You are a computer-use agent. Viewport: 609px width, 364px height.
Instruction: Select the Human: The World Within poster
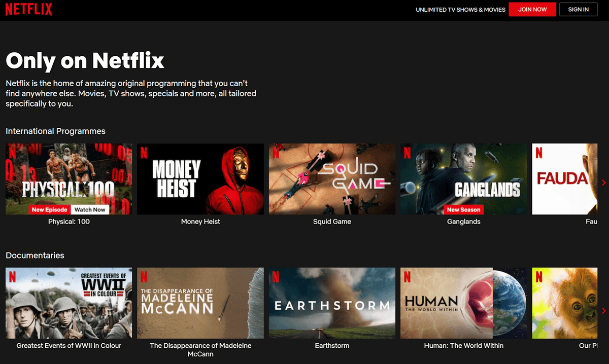tap(463, 303)
